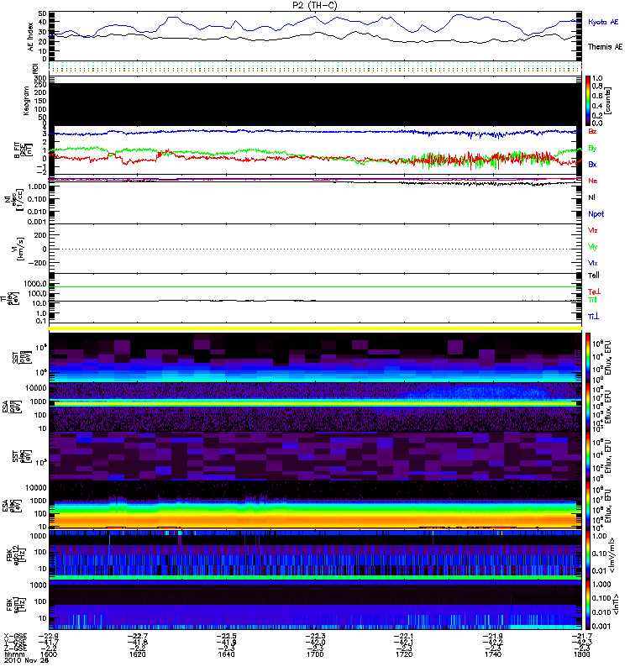Screen dimensions: 630x672
Task: Click the "-21.7" X-GSE position value
Action: [x=581, y=636]
